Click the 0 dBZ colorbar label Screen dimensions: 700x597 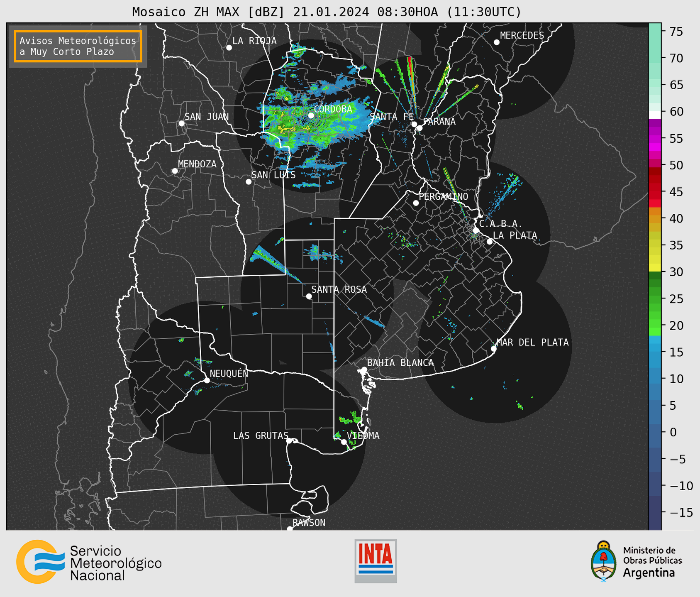(x=673, y=432)
